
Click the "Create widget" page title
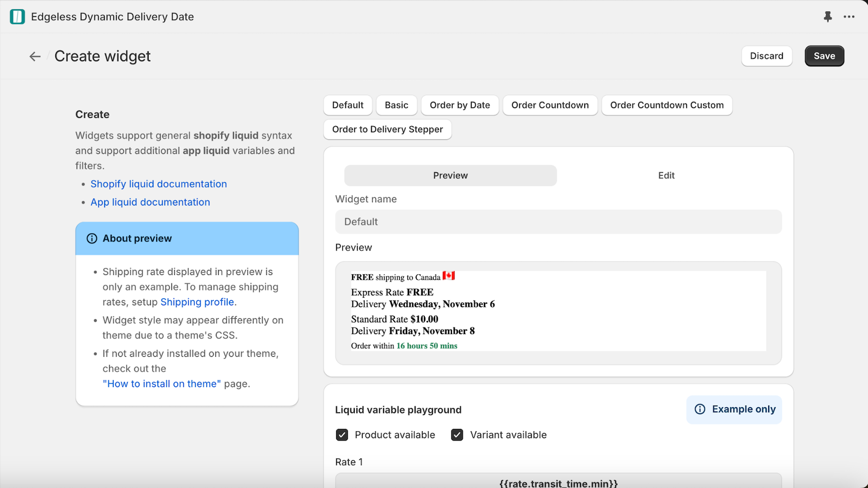[103, 56]
